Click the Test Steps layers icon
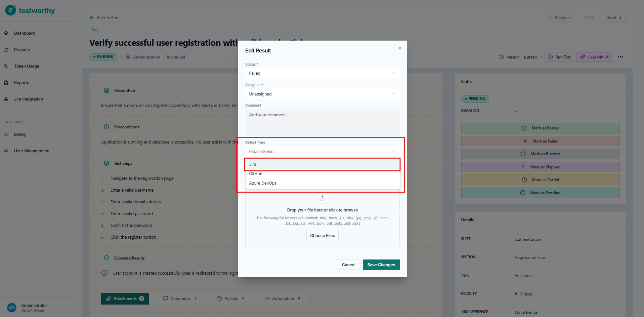 [106, 163]
